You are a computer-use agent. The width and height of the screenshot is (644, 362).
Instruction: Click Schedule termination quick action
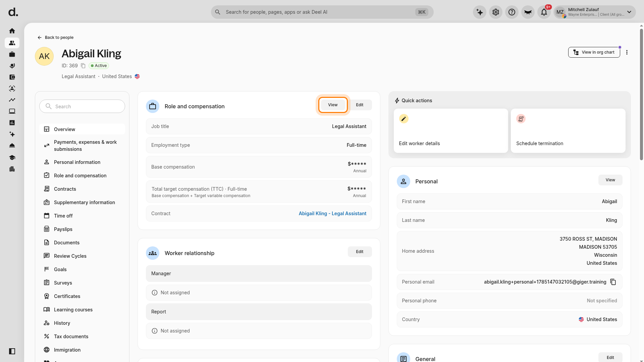pyautogui.click(x=568, y=131)
